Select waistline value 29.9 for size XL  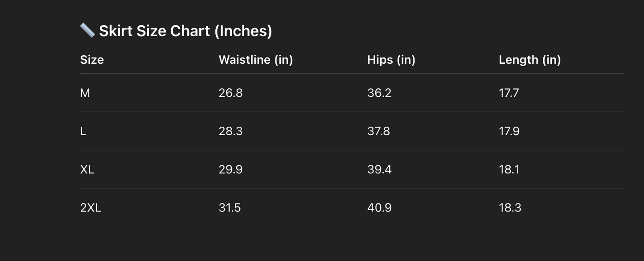pyautogui.click(x=231, y=170)
